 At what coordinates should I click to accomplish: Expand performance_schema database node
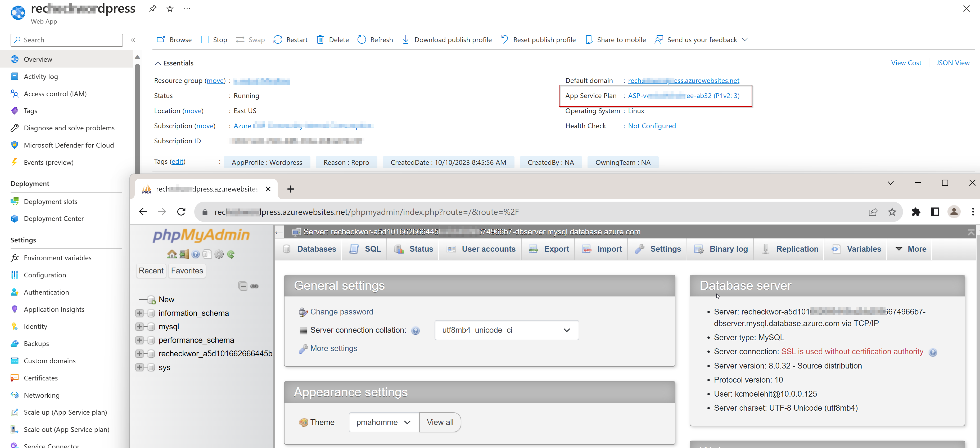[x=139, y=340]
